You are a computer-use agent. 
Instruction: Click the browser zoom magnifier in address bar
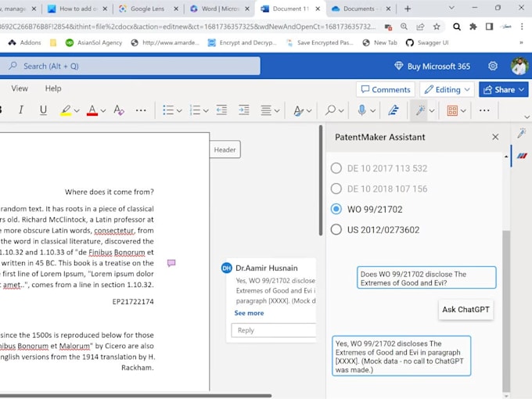point(404,27)
